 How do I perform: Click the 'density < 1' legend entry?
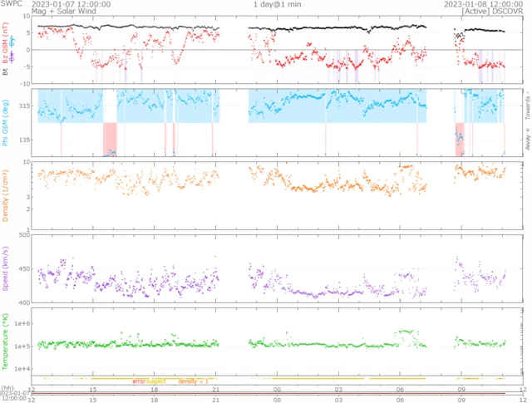pos(194,381)
